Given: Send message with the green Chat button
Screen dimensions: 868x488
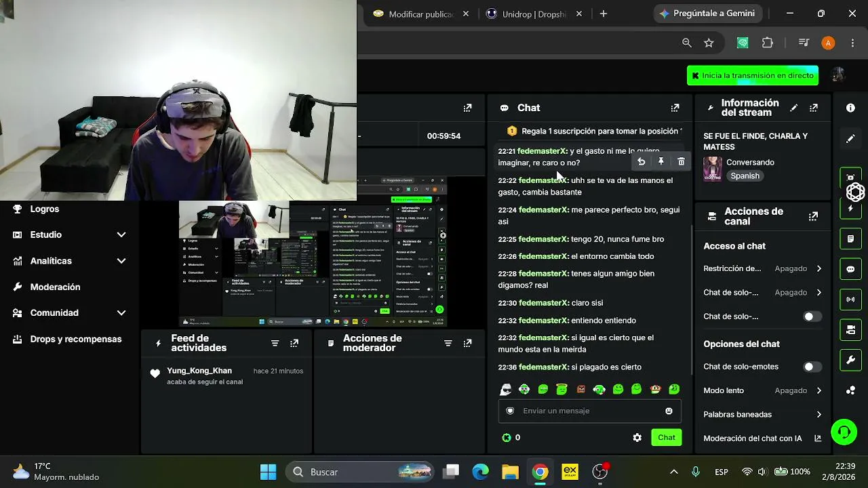Looking at the screenshot, I should [x=667, y=438].
